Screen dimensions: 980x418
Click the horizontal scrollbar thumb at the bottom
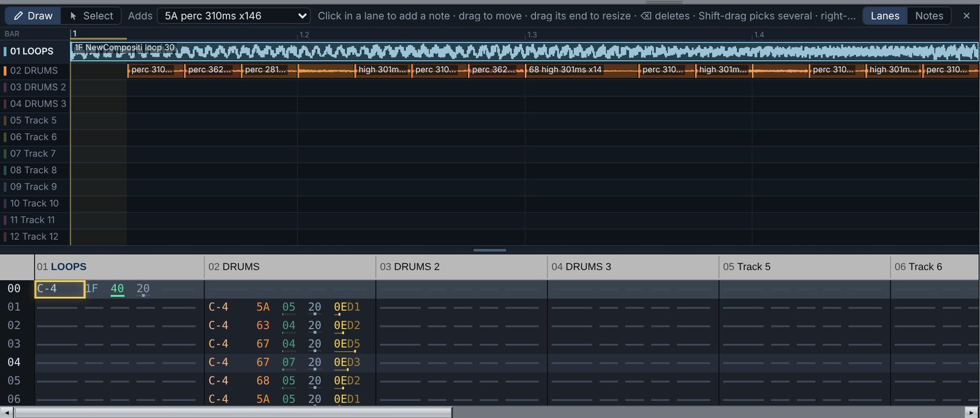[233, 412]
